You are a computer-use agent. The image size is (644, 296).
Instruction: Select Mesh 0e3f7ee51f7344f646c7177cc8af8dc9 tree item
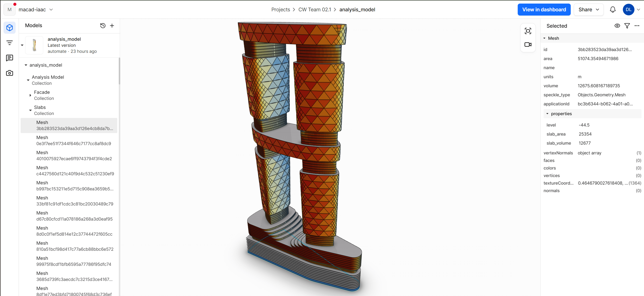[73, 141]
